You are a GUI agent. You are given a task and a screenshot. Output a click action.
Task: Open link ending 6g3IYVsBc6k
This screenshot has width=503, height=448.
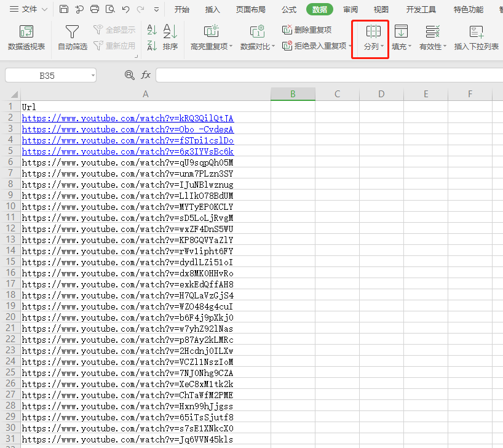(x=128, y=151)
